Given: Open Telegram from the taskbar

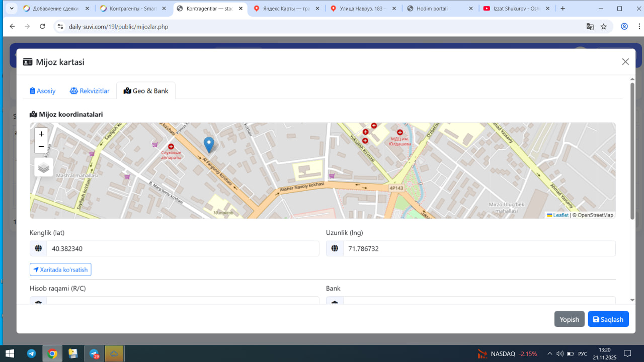Looking at the screenshot, I should (31, 353).
